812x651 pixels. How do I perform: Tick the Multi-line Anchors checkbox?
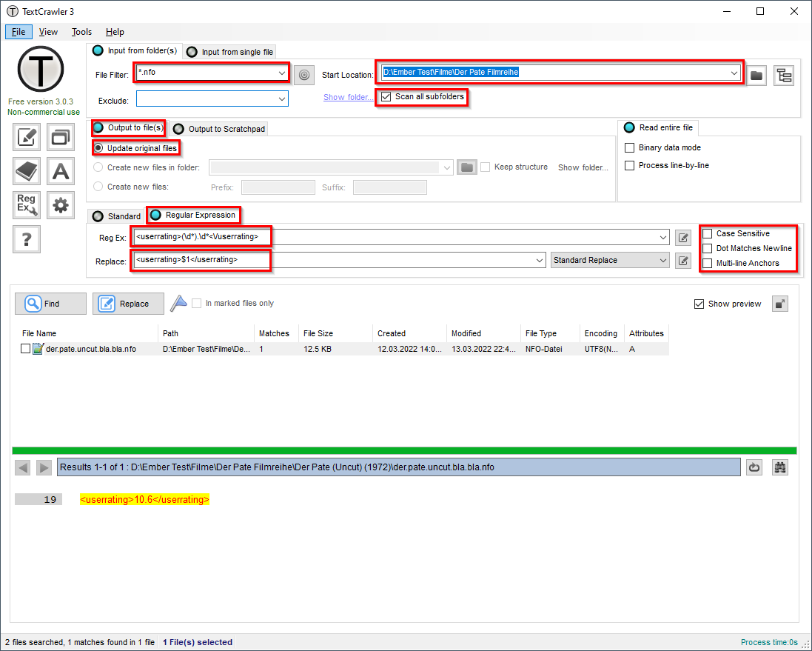(x=708, y=264)
